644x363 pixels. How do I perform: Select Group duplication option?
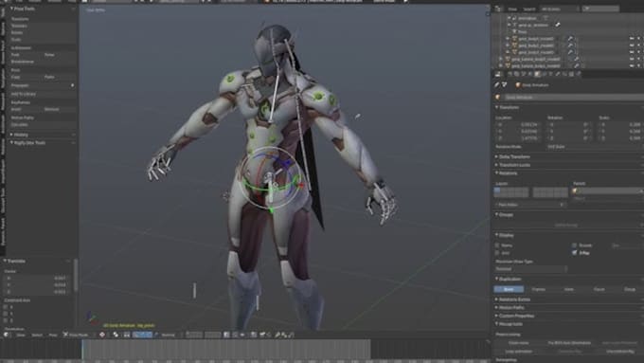pos(629,289)
